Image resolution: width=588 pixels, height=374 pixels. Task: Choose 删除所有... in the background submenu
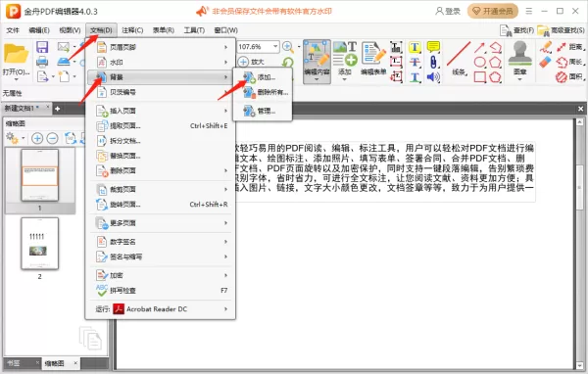coord(263,92)
